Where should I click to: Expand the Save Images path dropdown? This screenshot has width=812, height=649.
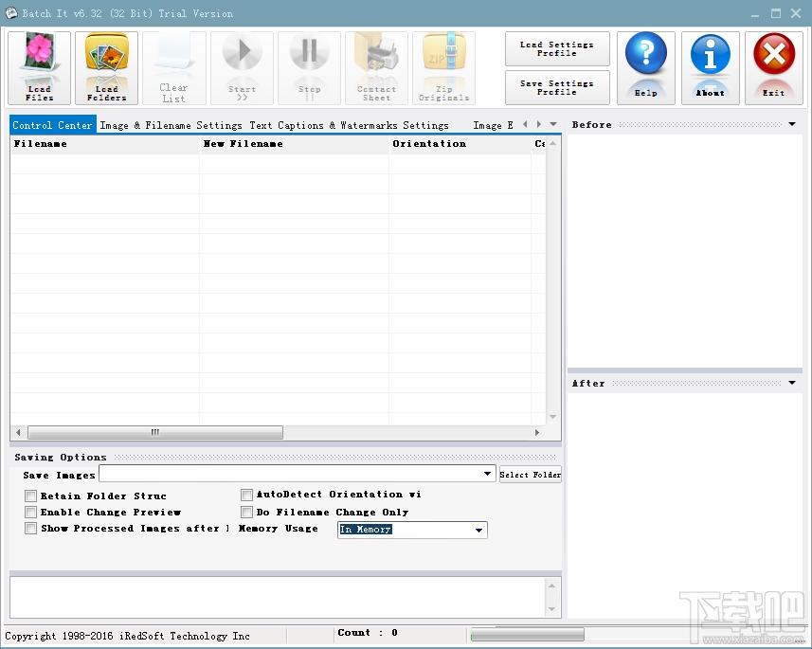tap(488, 474)
